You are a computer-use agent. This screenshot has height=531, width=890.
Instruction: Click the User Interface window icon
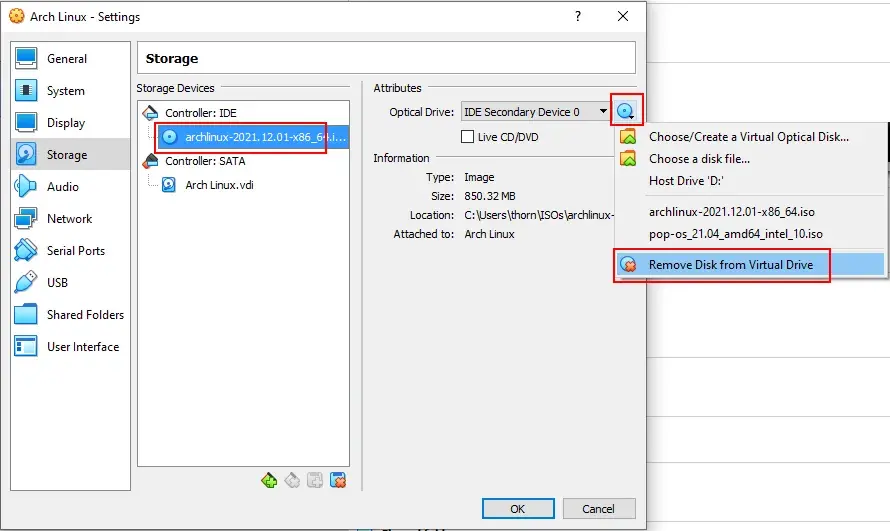[x=26, y=346]
